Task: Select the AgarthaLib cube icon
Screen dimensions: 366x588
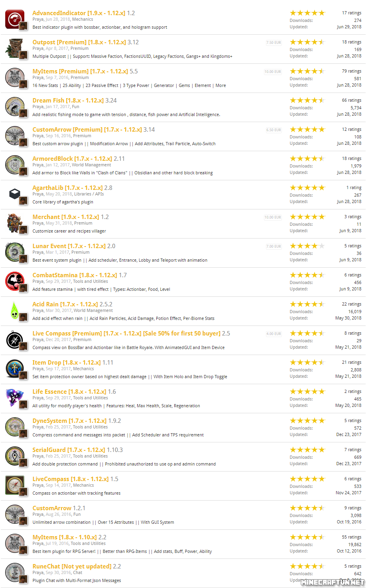Action: pyautogui.click(x=15, y=194)
